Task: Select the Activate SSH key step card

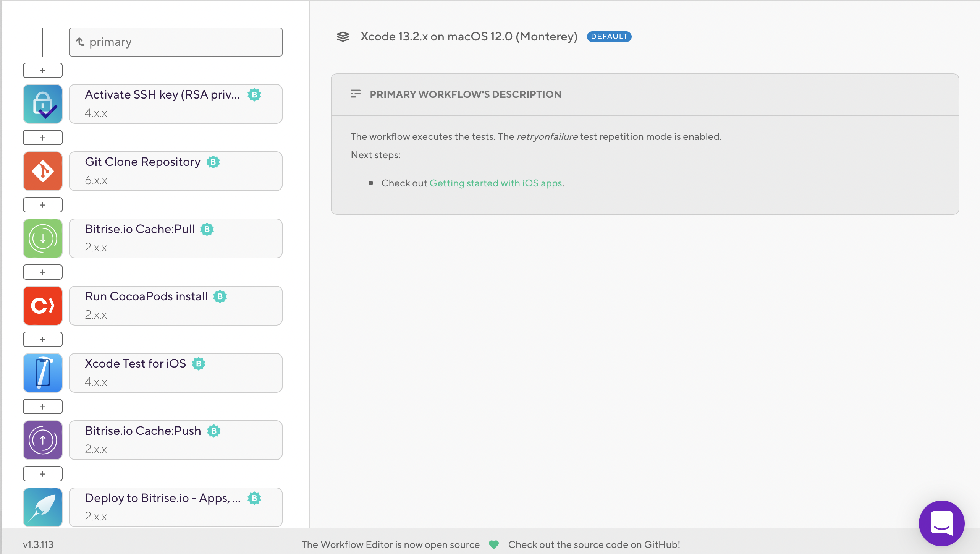Action: tap(175, 104)
